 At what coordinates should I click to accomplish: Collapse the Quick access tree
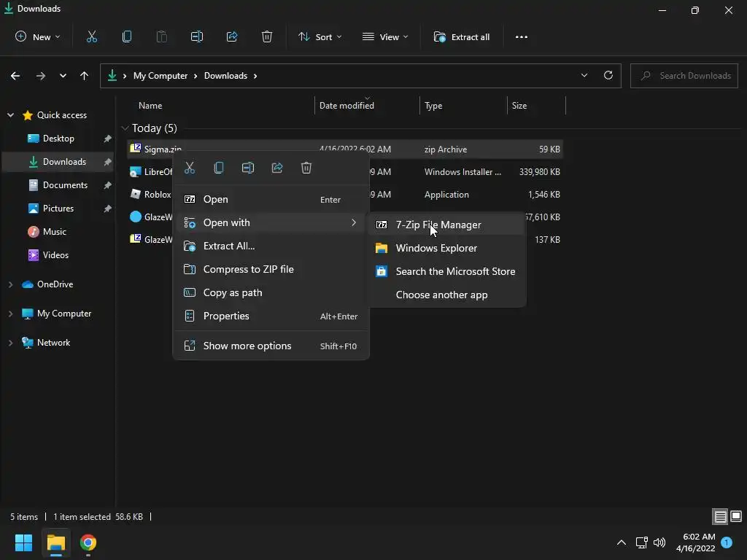10,114
